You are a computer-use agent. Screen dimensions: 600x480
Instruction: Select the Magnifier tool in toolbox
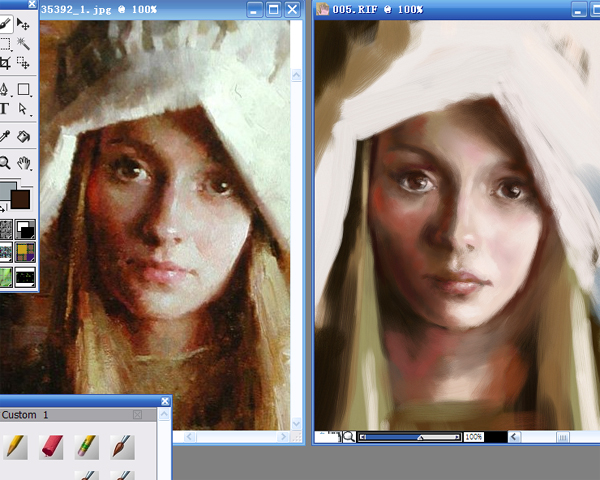(x=5, y=162)
